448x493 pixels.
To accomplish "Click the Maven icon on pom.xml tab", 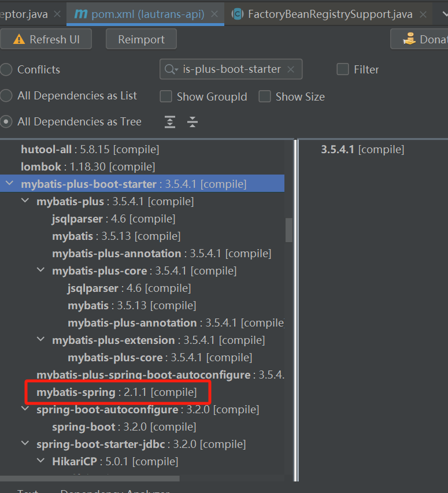I will tap(81, 14).
